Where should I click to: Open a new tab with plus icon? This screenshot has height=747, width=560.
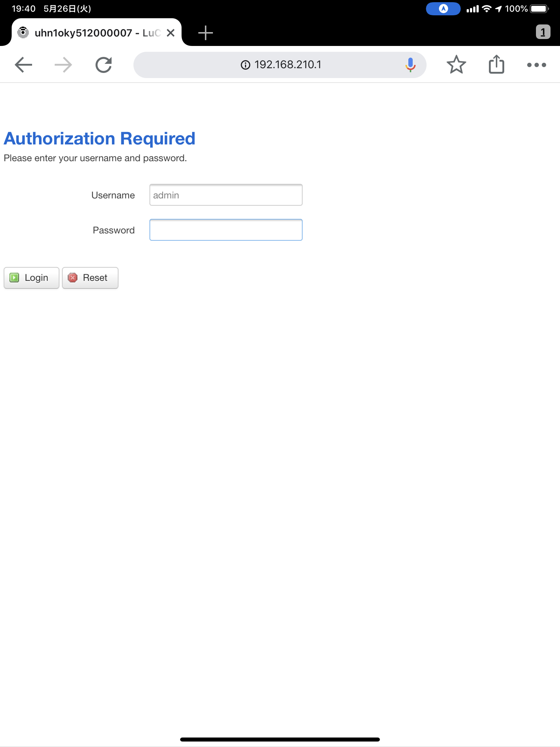pyautogui.click(x=206, y=33)
